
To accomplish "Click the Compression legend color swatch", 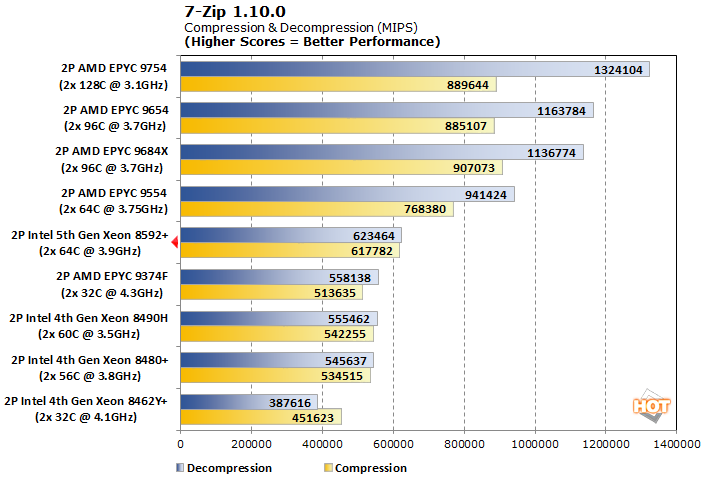I will point(328,468).
